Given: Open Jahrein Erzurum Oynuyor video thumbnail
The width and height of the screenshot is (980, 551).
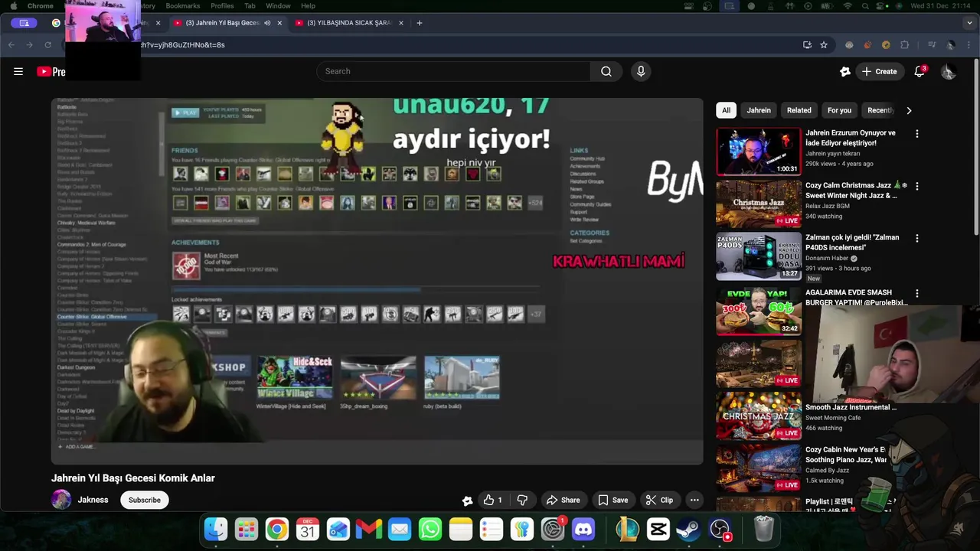Looking at the screenshot, I should coord(759,152).
